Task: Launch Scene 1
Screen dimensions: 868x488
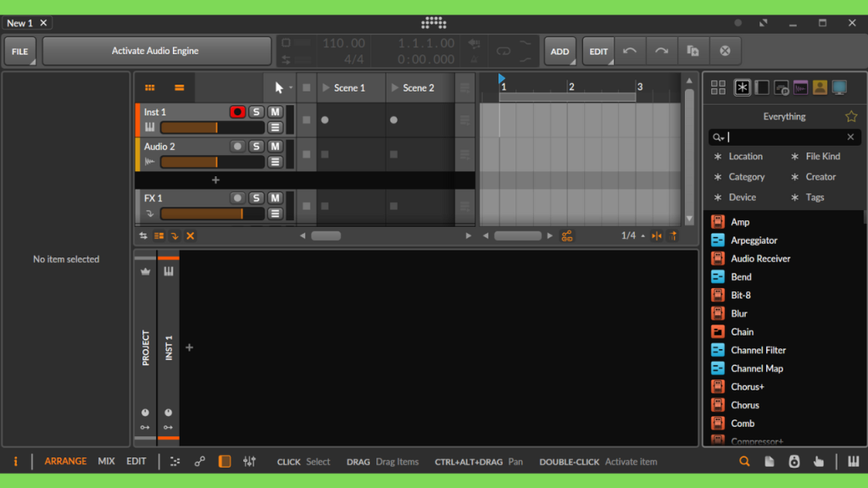Action: click(326, 88)
